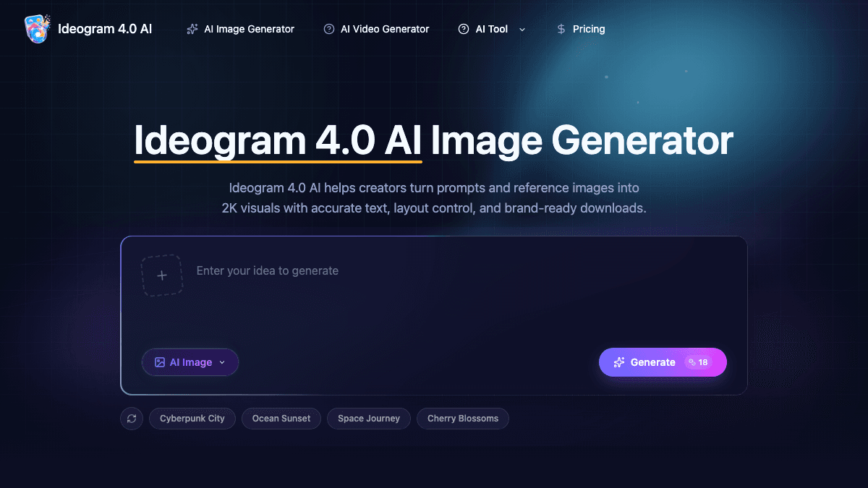The width and height of the screenshot is (868, 488).
Task: Click the question icon beside AI Tool
Action: (464, 30)
